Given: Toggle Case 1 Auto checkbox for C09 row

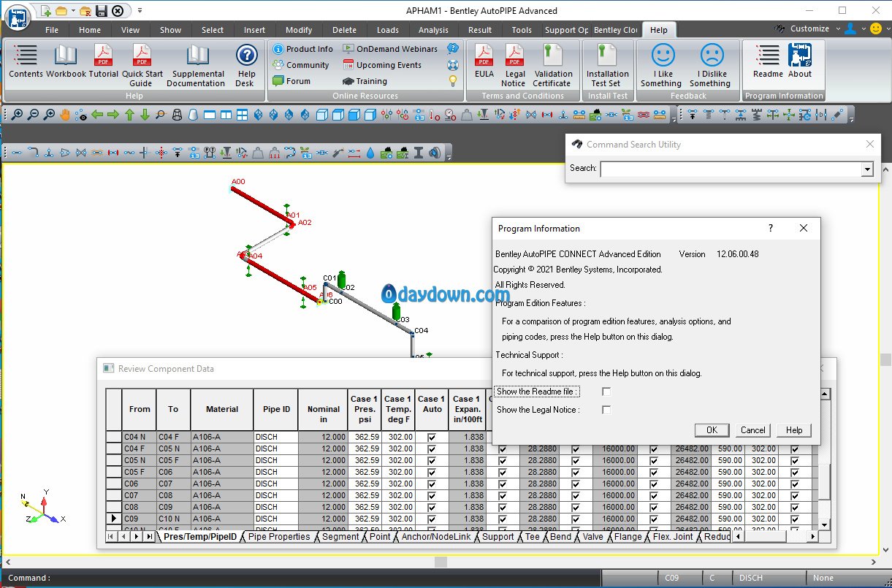Looking at the screenshot, I should point(432,519).
